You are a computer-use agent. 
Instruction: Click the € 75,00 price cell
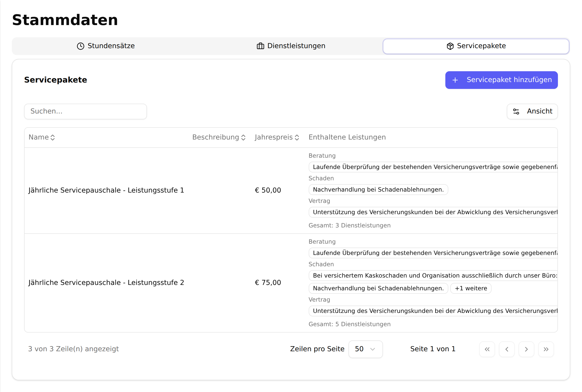268,282
